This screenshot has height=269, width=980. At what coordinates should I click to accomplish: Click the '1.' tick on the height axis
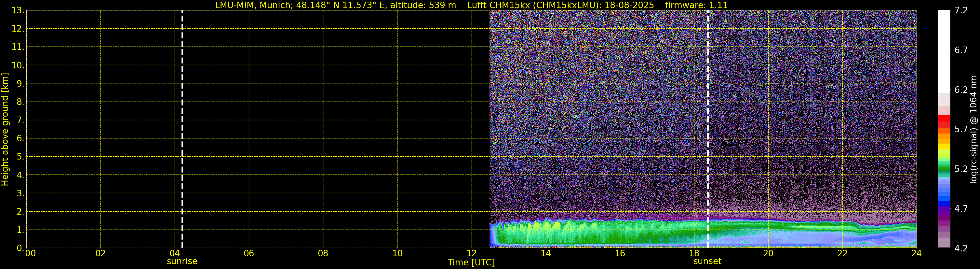tap(20, 230)
